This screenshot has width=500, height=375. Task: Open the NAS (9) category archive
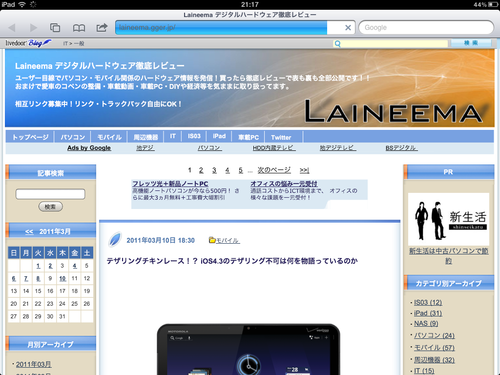pos(426,323)
